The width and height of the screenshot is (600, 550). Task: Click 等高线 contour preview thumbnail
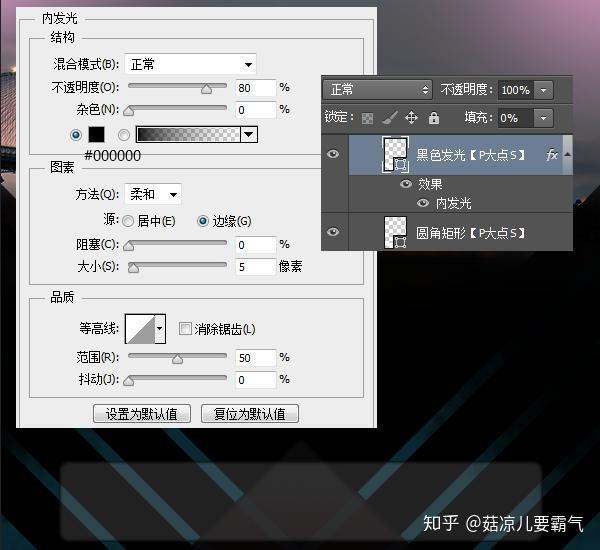[140, 329]
